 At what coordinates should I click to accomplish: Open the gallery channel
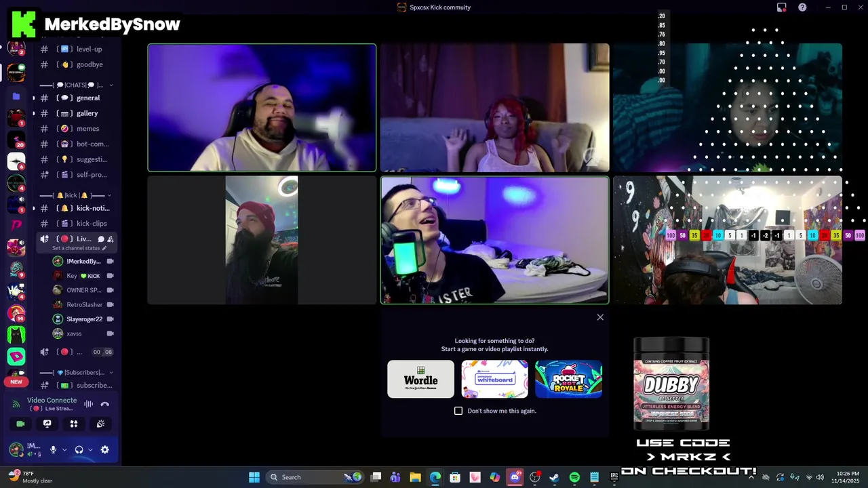tap(77, 113)
